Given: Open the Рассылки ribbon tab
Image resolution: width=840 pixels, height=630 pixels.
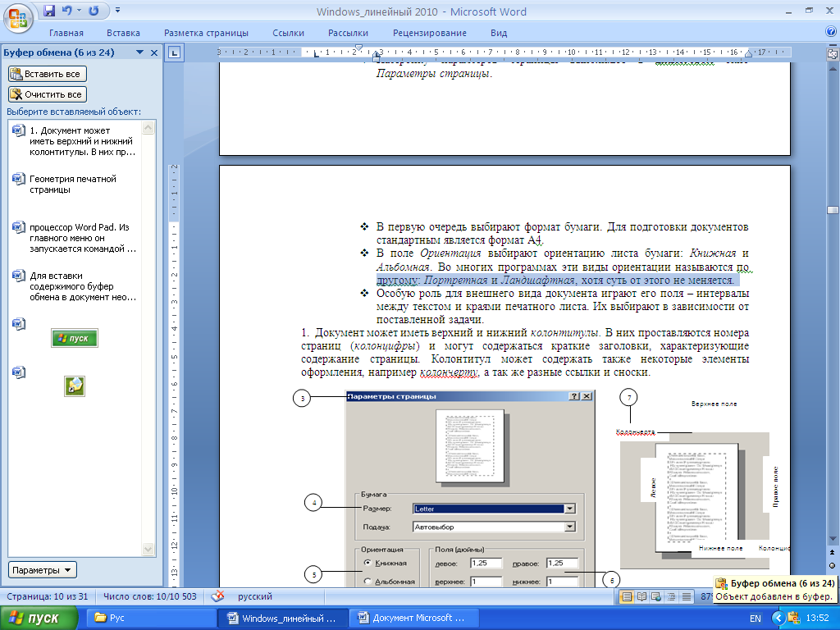Looking at the screenshot, I should click(x=348, y=33).
